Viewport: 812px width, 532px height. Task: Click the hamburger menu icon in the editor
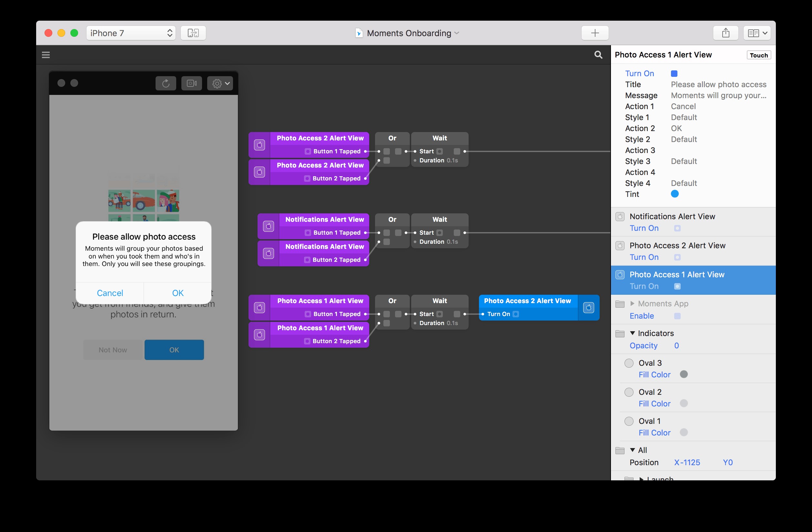click(x=46, y=55)
